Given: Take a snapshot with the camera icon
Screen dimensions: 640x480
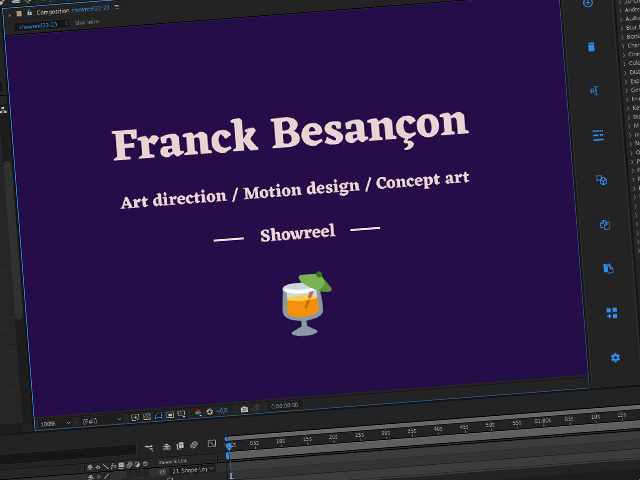Looking at the screenshot, I should (x=244, y=410).
